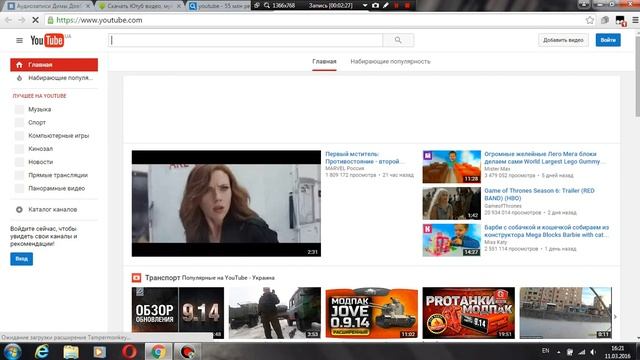Click the volume speaker tray icon
This screenshot has width=640, height=360.
(593, 352)
